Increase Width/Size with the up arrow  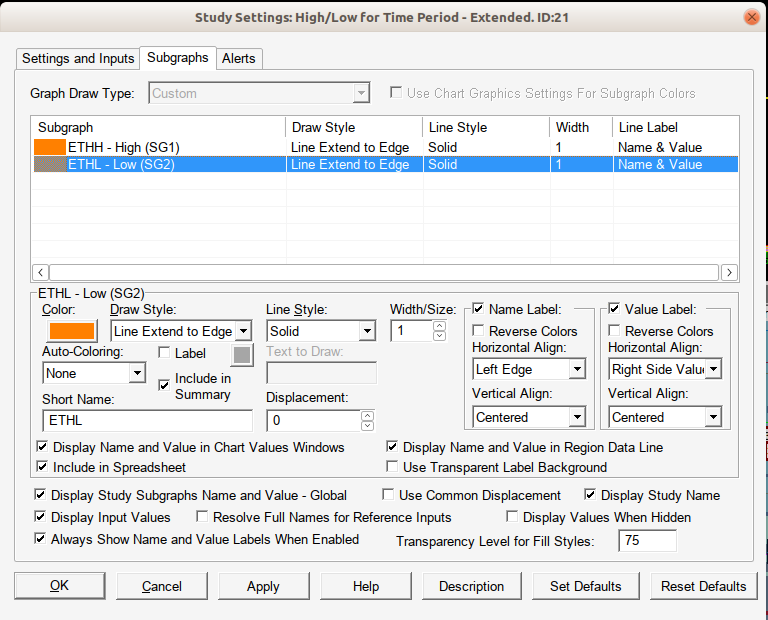[439, 325]
